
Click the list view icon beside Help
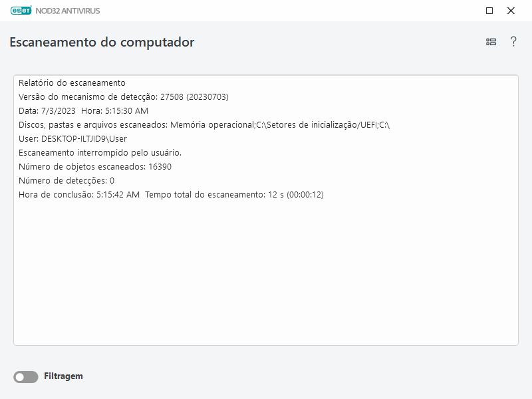point(491,41)
